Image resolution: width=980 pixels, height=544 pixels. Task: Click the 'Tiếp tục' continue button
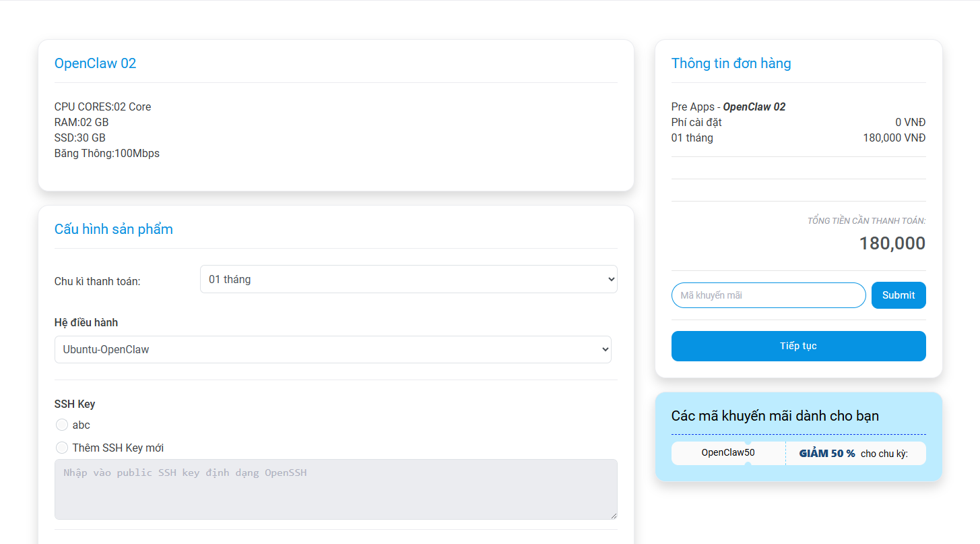pyautogui.click(x=798, y=346)
